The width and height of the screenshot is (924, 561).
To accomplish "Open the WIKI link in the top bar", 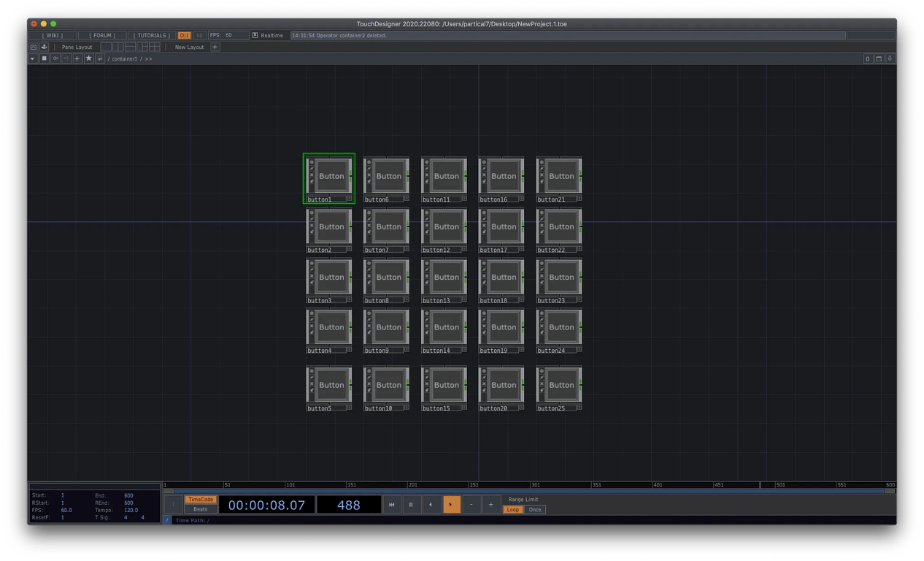I will [52, 35].
